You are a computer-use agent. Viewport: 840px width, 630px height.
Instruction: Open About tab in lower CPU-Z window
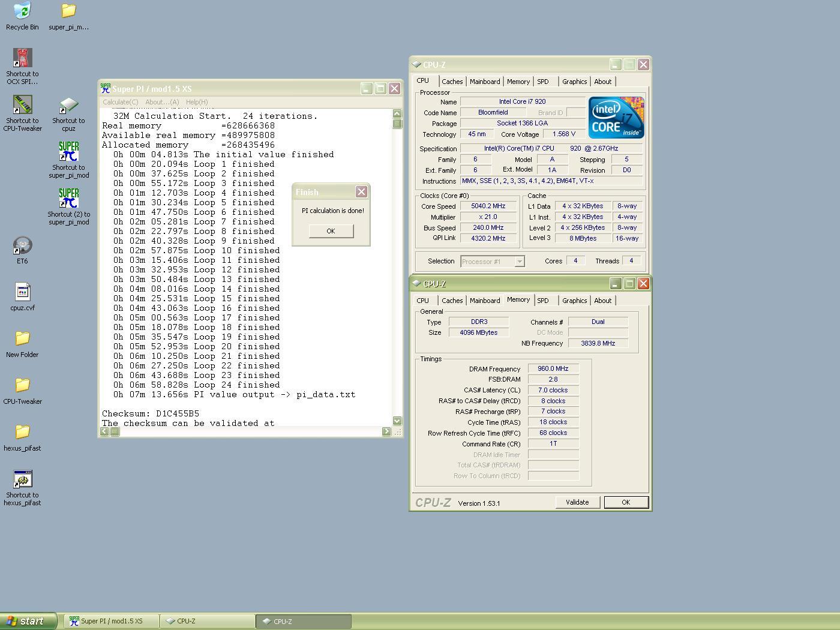click(x=603, y=301)
